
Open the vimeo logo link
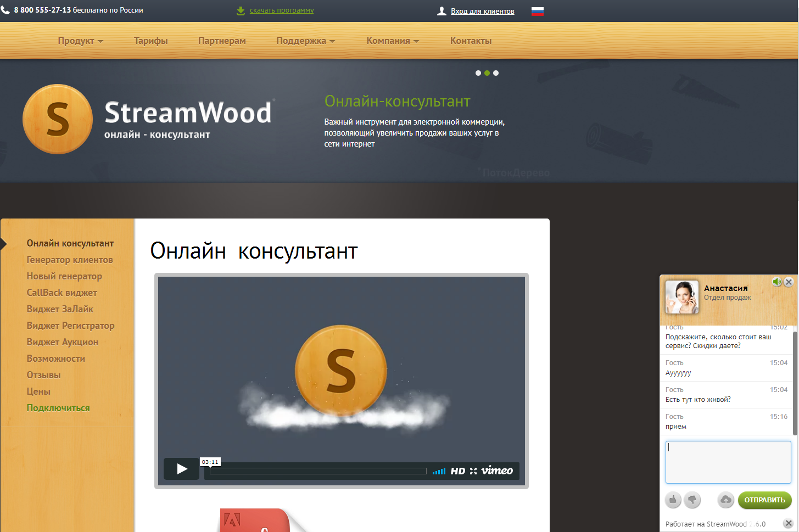pyautogui.click(x=498, y=471)
